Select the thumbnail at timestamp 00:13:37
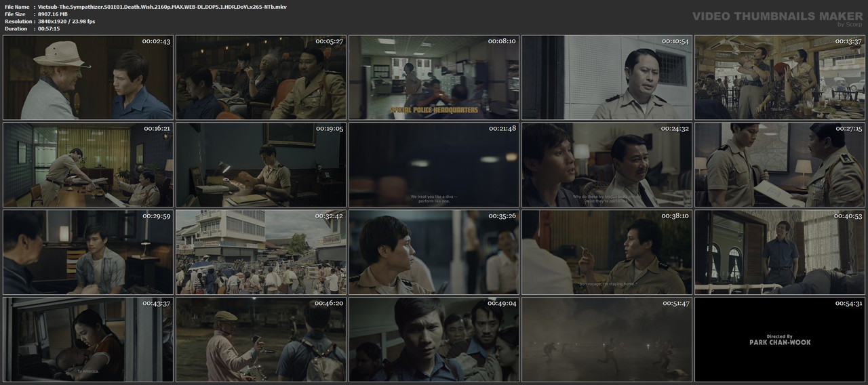 coord(780,77)
